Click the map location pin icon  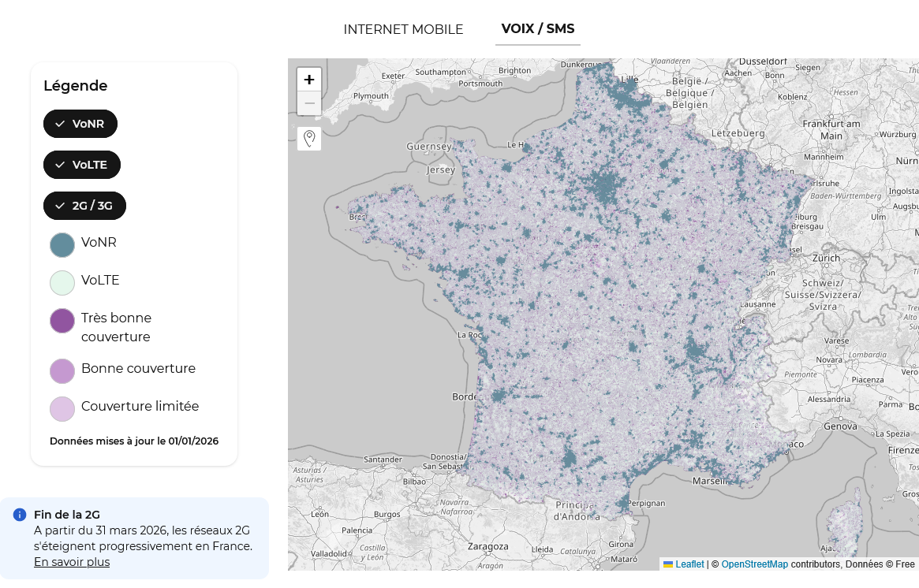pyautogui.click(x=309, y=139)
